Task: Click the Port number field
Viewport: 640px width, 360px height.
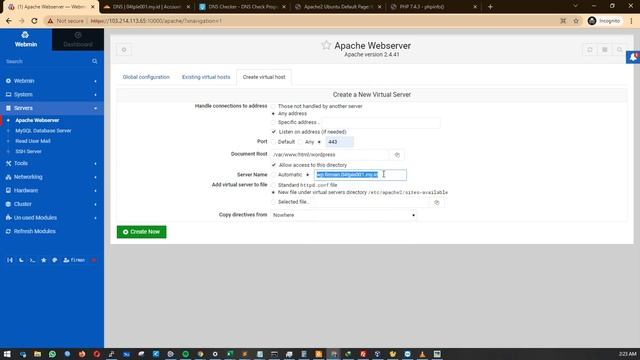Action: (x=339, y=142)
